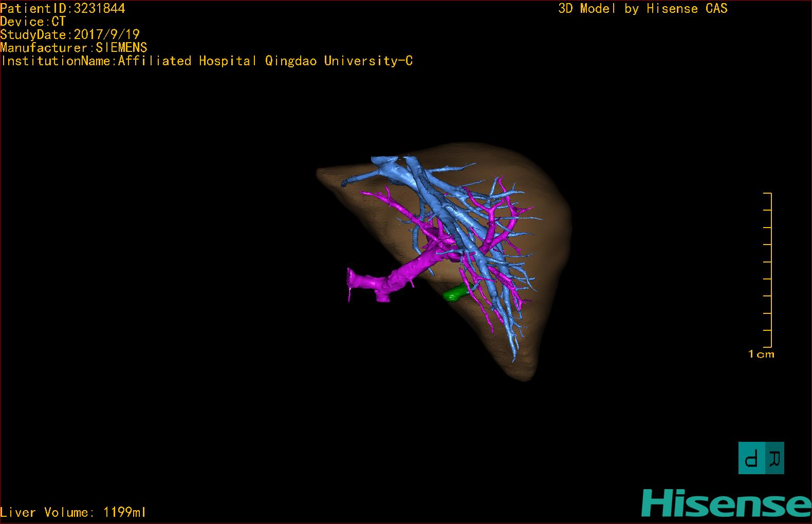Select the green structure under the liver
The image size is (812, 524).
click(x=454, y=294)
